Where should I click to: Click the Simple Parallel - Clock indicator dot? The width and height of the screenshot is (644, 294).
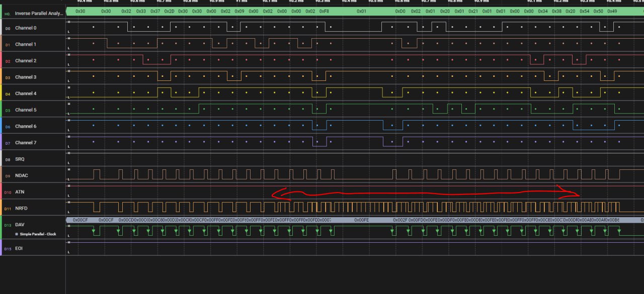(x=17, y=234)
